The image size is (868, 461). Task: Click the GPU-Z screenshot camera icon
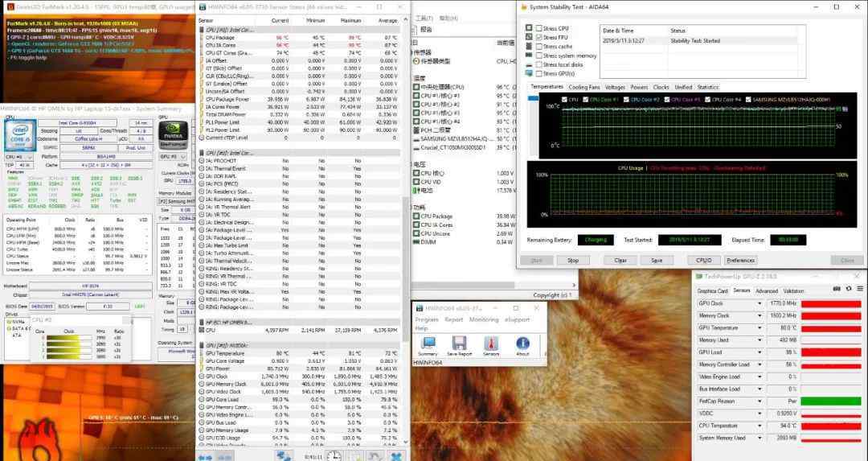point(837,290)
